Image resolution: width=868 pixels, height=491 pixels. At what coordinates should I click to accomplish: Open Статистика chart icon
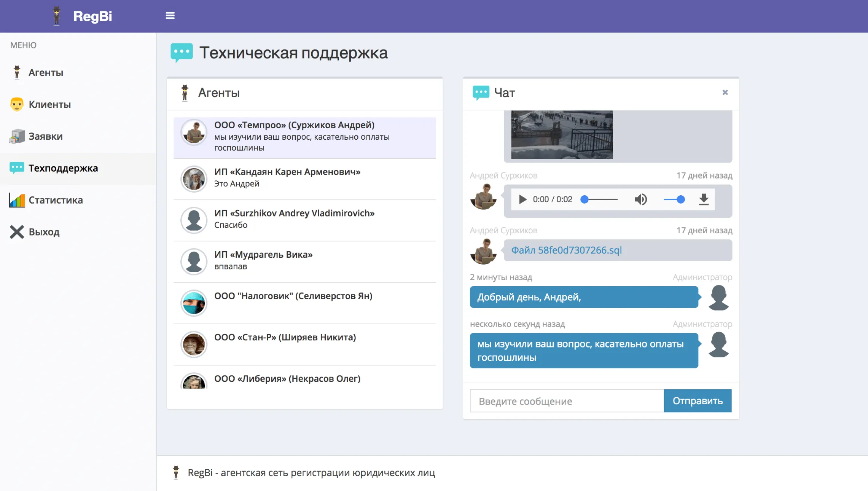(x=17, y=200)
